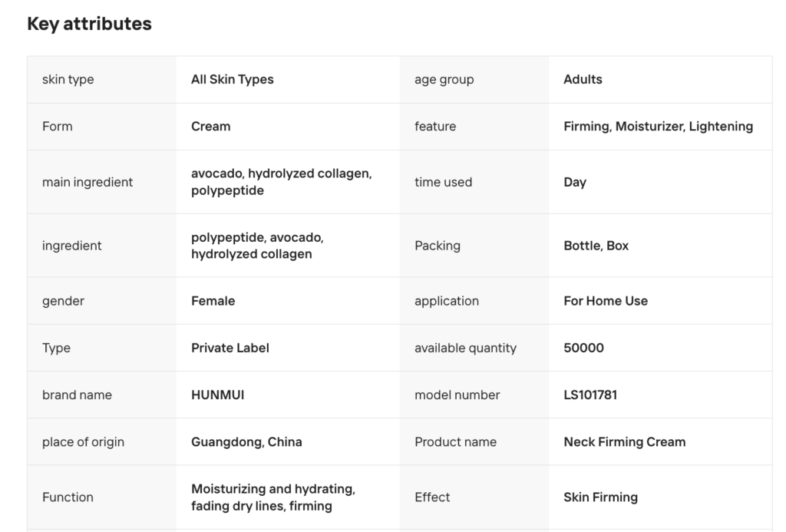This screenshot has height=532, width=786.
Task: Select model number LS101781
Action: coord(589,395)
